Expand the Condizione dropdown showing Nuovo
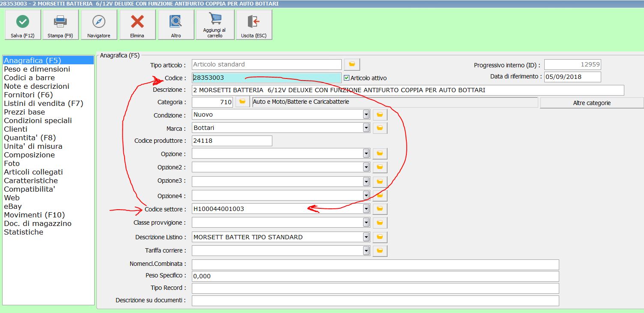This screenshot has width=644, height=313. [366, 114]
